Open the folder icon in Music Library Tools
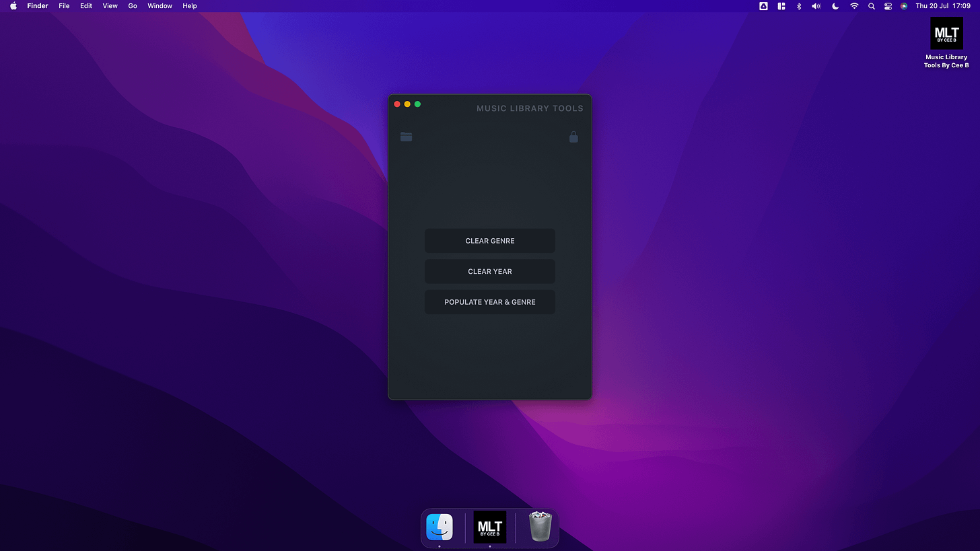 pyautogui.click(x=406, y=137)
